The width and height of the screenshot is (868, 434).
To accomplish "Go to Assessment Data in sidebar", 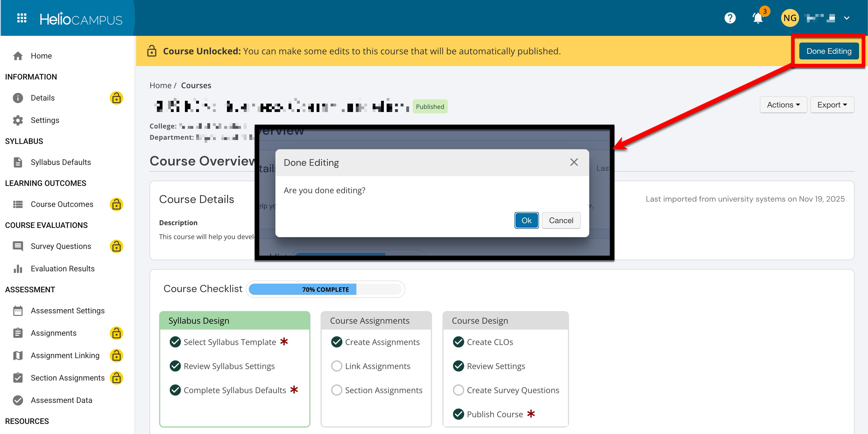I will pyautogui.click(x=61, y=400).
